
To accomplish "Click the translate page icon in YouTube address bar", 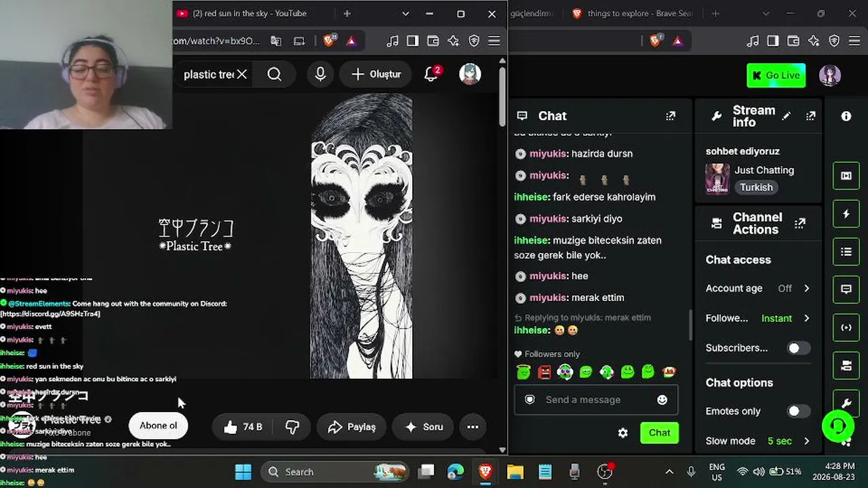I will tap(276, 41).
